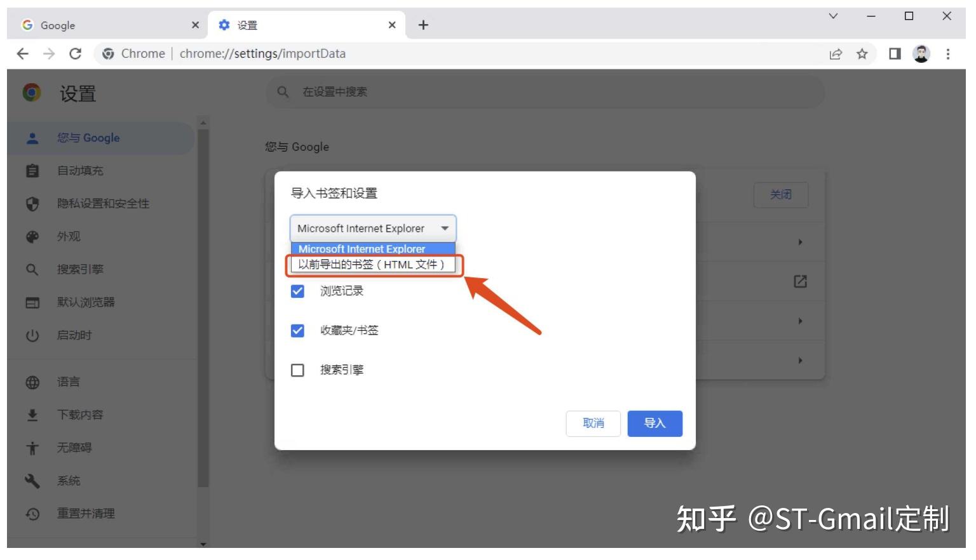Viewport: 976px width, 560px height.
Task: Switch to the 设置 tab
Action: [x=308, y=25]
